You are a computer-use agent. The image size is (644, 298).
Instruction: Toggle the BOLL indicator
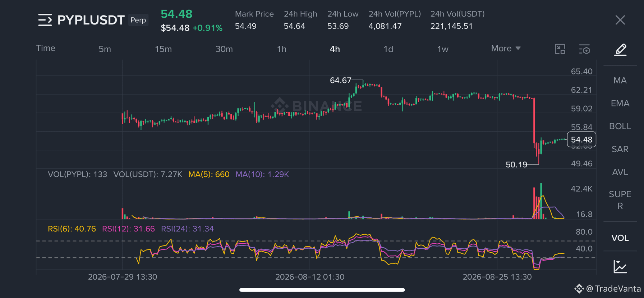pos(620,126)
